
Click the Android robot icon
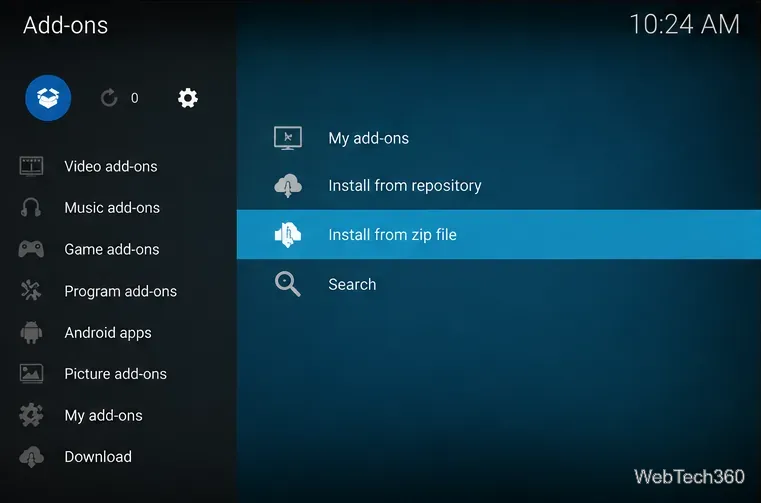(31, 333)
